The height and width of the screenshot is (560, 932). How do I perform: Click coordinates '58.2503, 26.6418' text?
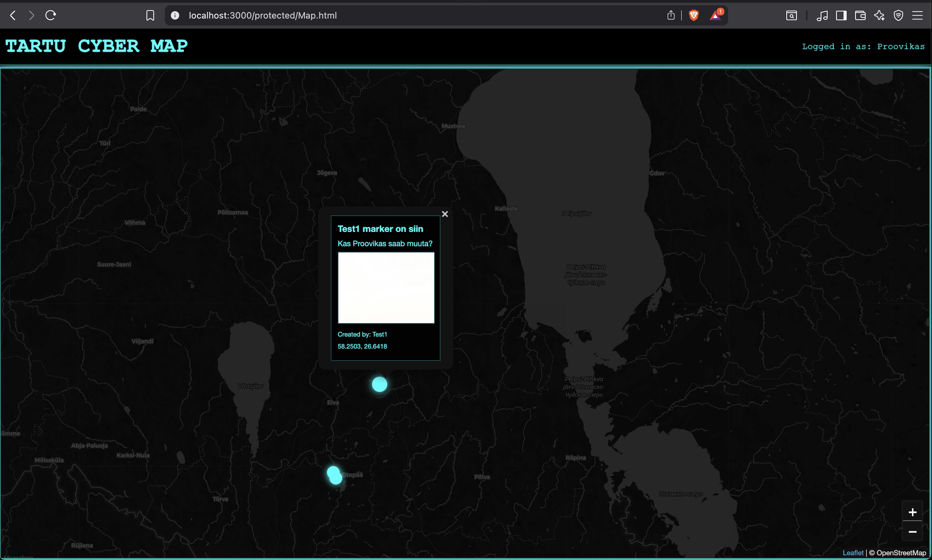coord(363,347)
